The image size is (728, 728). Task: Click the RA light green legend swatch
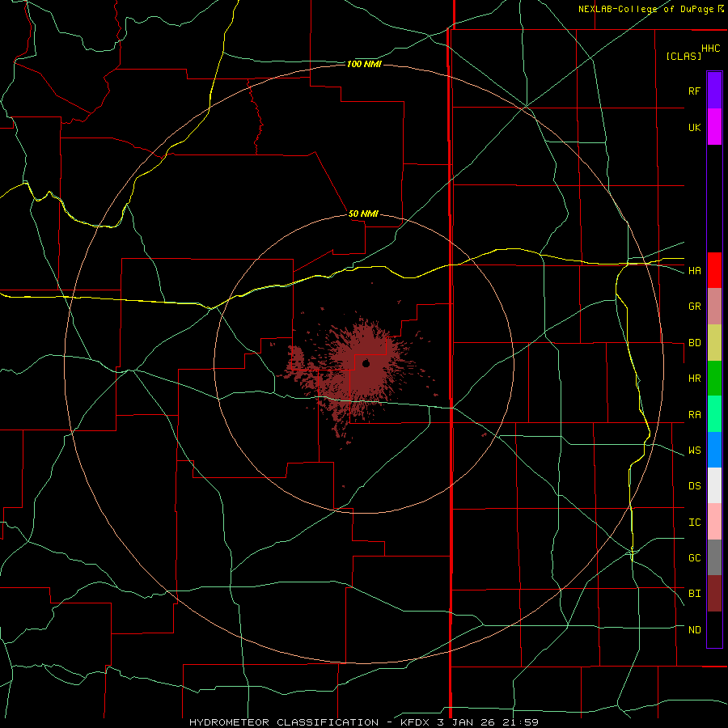point(714,414)
